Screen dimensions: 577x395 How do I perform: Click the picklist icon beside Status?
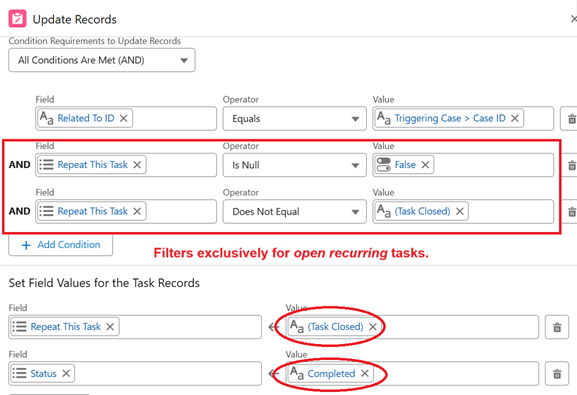(x=20, y=373)
